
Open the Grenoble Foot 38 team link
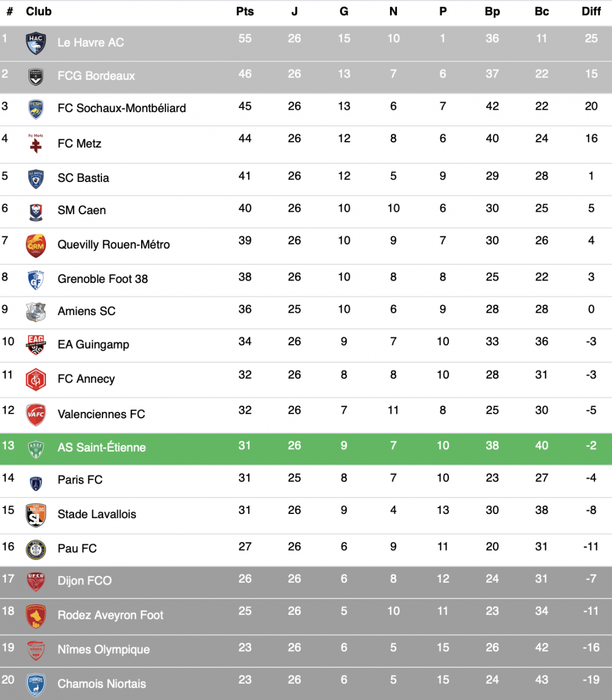pyautogui.click(x=103, y=279)
